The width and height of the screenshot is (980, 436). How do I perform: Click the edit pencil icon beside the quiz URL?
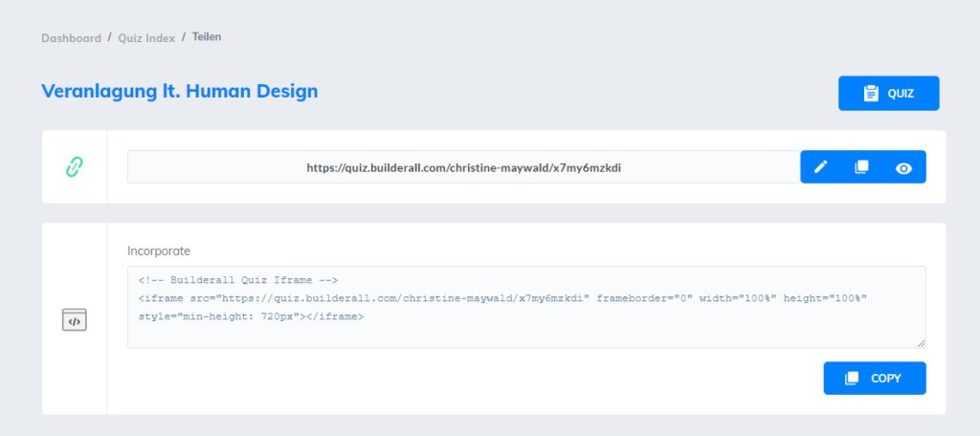click(x=820, y=167)
